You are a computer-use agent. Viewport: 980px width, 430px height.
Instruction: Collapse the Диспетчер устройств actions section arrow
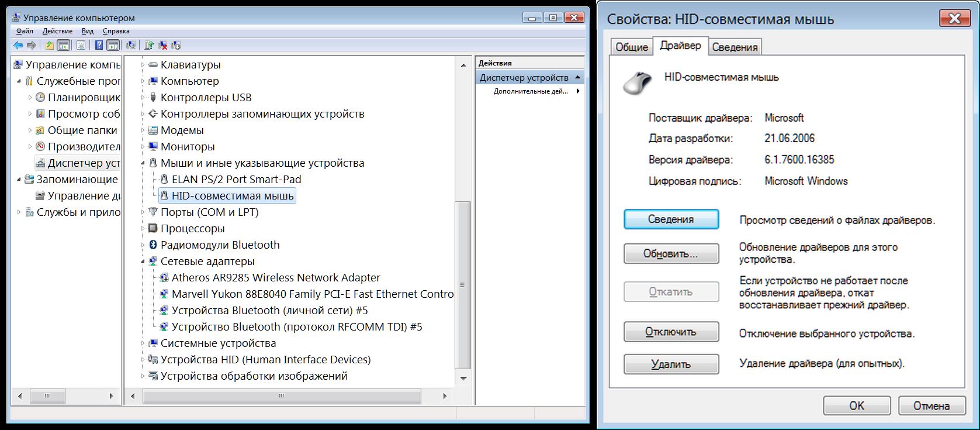pyautogui.click(x=577, y=77)
